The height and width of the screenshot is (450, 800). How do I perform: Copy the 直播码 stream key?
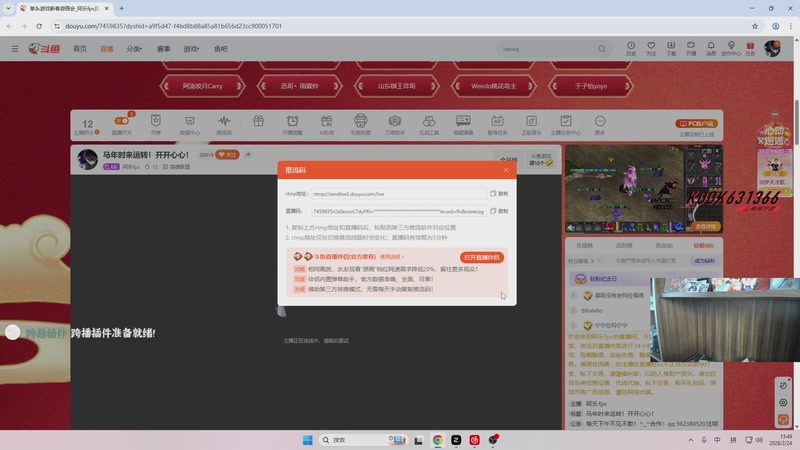pos(499,211)
